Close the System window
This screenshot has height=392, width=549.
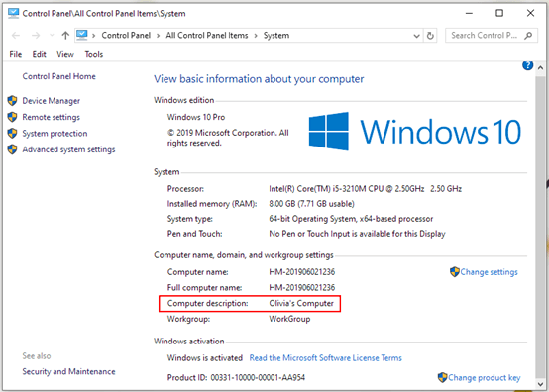(530, 13)
